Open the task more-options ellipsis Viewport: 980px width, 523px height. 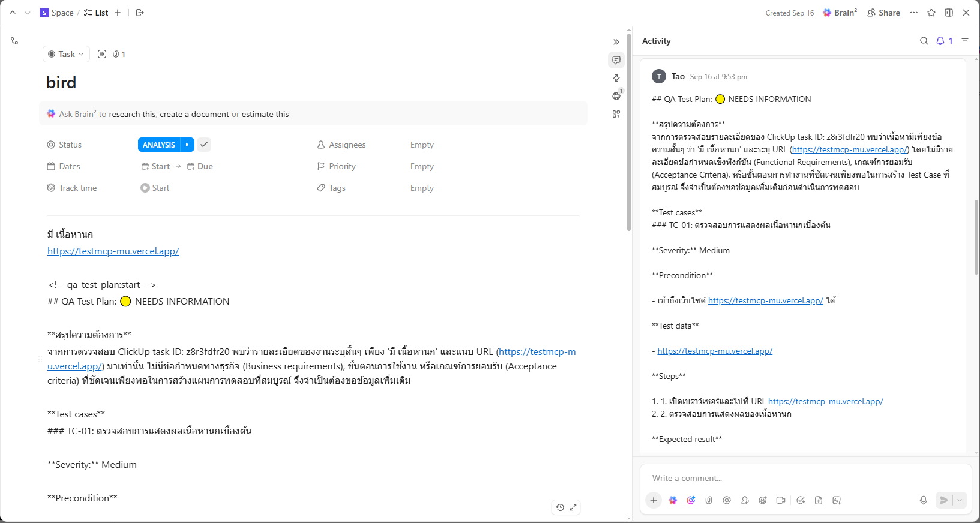[x=914, y=13]
